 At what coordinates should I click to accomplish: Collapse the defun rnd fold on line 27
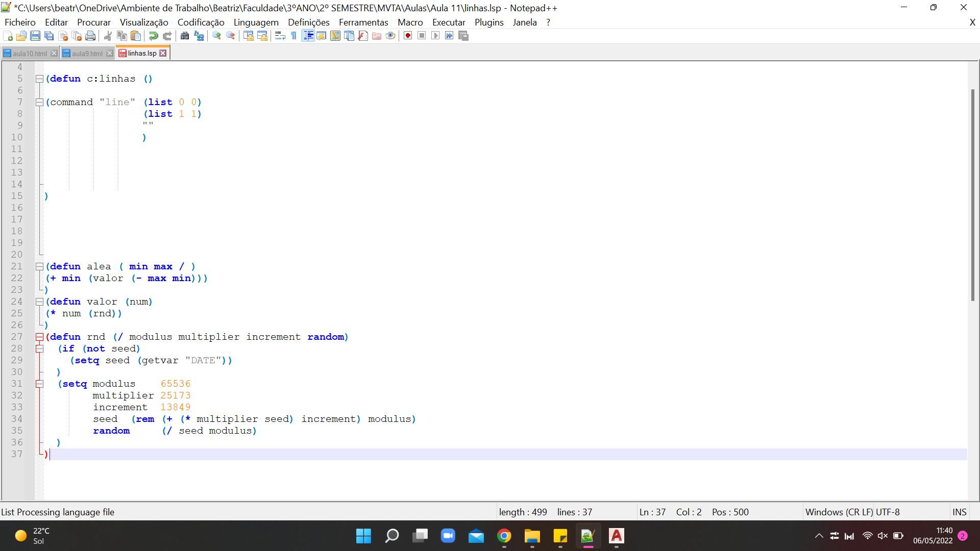[x=39, y=337]
